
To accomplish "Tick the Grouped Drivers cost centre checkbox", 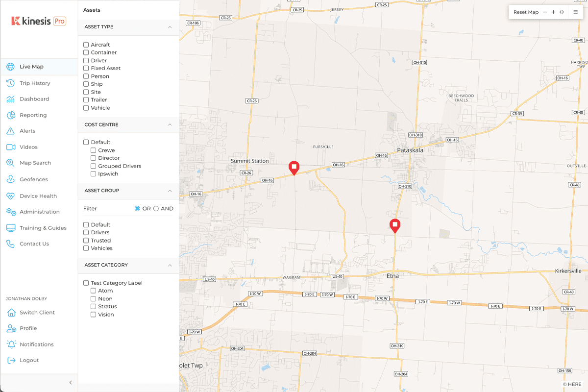I will (93, 166).
